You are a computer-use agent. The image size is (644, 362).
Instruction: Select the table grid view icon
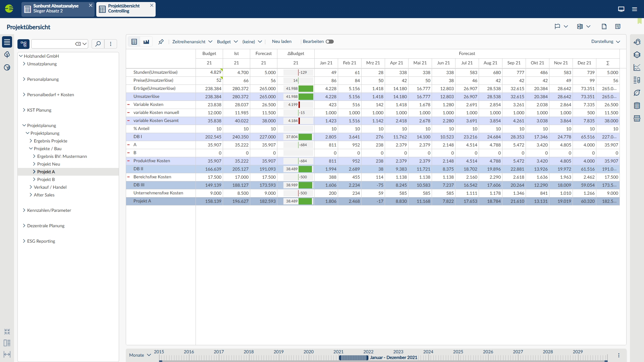click(134, 42)
